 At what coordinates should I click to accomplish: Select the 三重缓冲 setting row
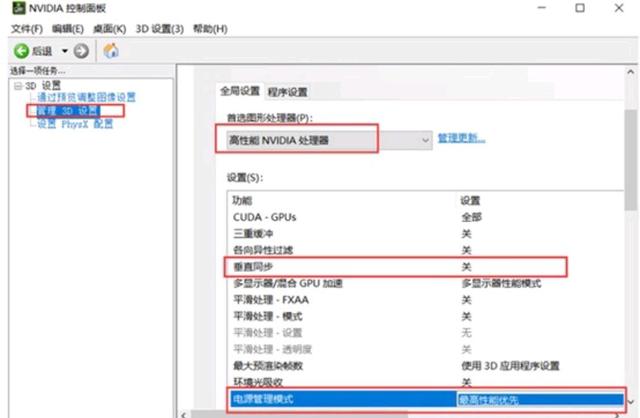pyautogui.click(x=424, y=234)
